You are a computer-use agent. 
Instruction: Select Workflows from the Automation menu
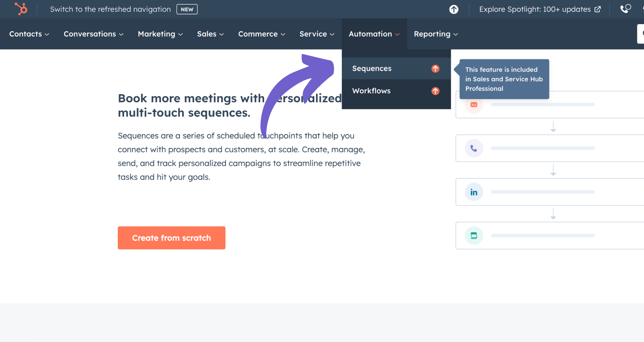point(371,91)
